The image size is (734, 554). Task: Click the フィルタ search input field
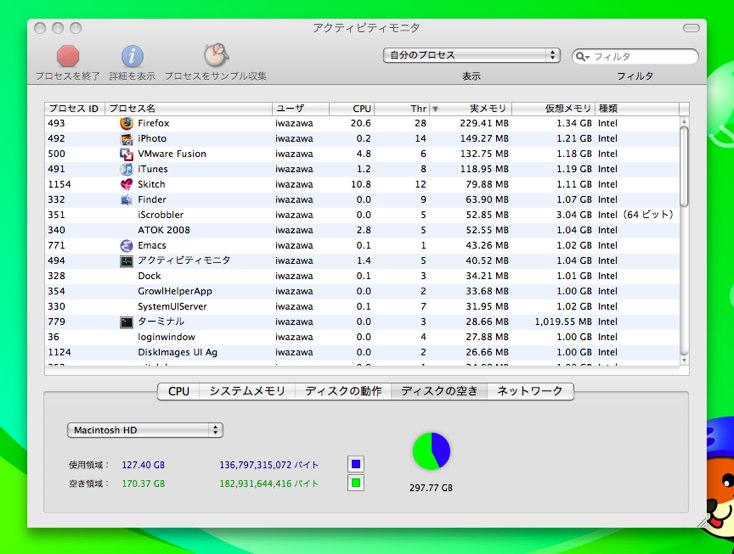click(x=635, y=57)
